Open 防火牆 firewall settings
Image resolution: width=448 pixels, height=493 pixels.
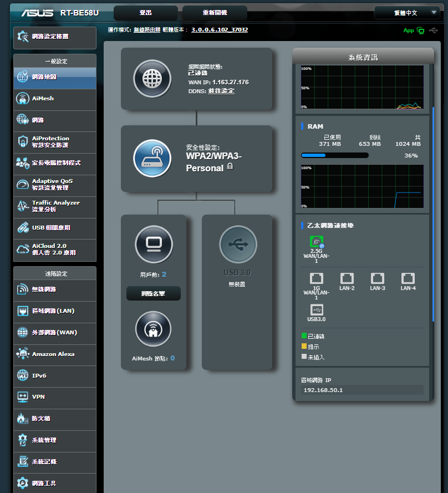pos(55,419)
